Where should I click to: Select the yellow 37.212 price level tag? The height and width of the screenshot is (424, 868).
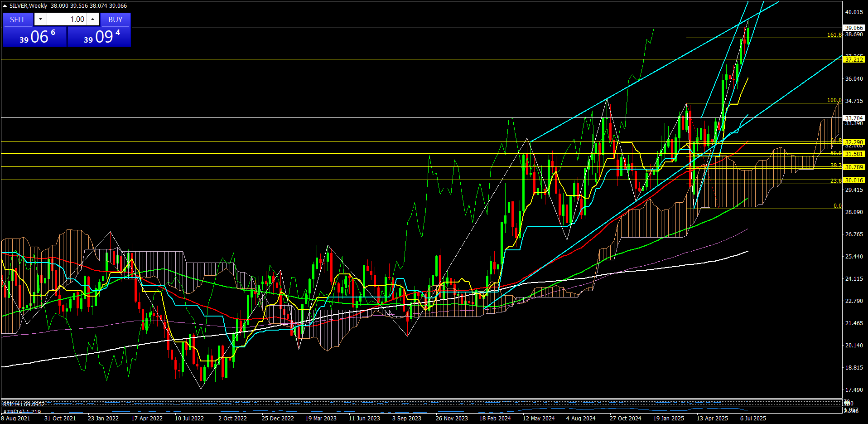pyautogui.click(x=854, y=59)
